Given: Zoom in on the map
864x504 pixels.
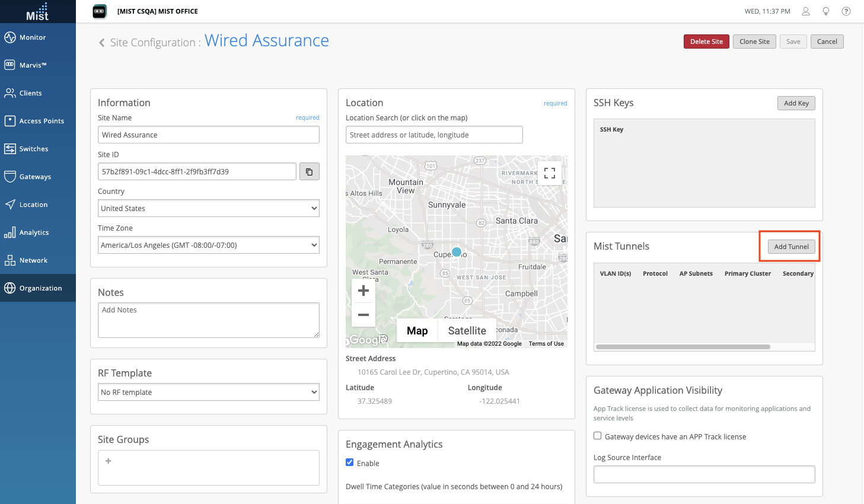Looking at the screenshot, I should tap(364, 291).
